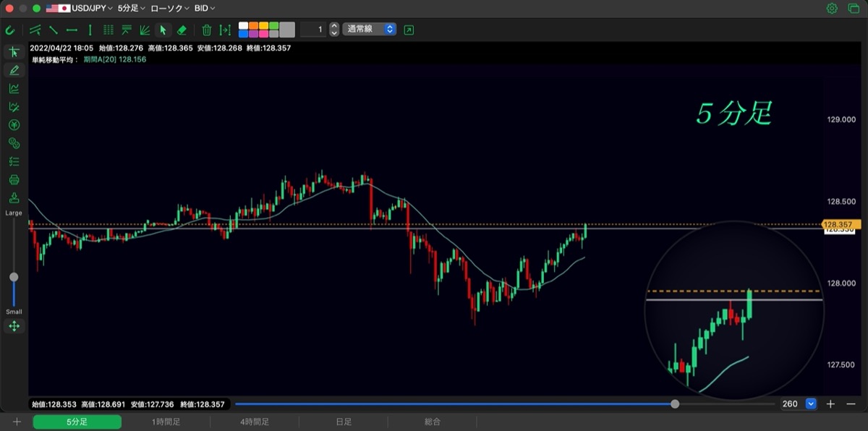This screenshot has width=868, height=431.
Task: Select the magnet snap tool
Action: [x=10, y=30]
